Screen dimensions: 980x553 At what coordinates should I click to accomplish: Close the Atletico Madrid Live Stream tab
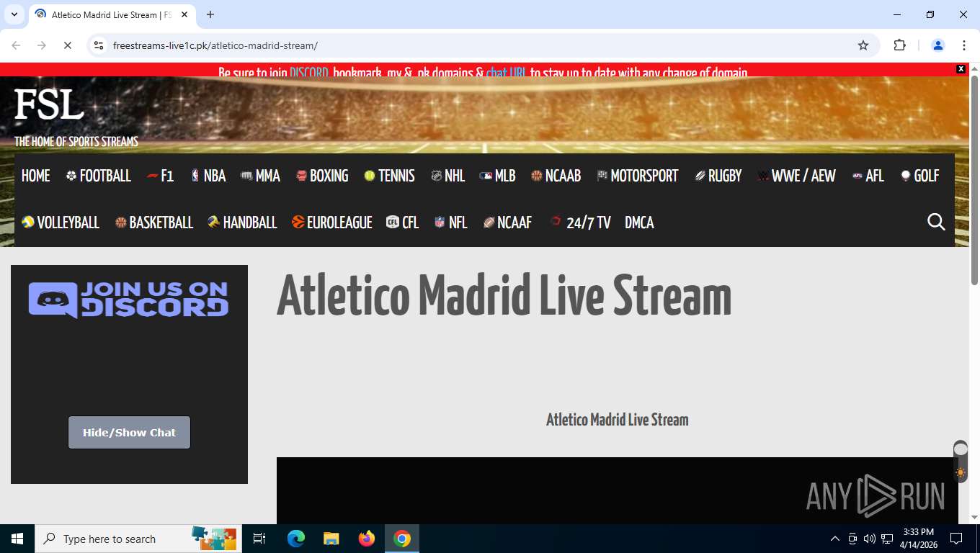coord(184,14)
